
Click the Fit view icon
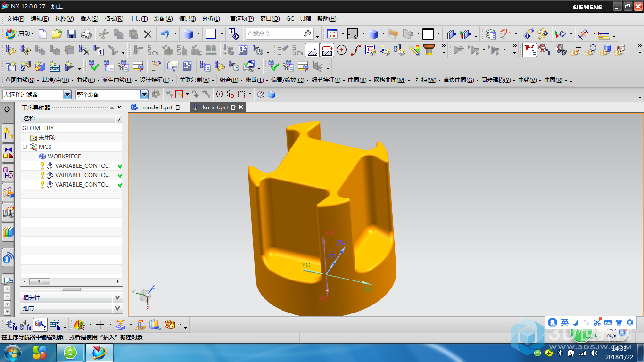[332, 34]
